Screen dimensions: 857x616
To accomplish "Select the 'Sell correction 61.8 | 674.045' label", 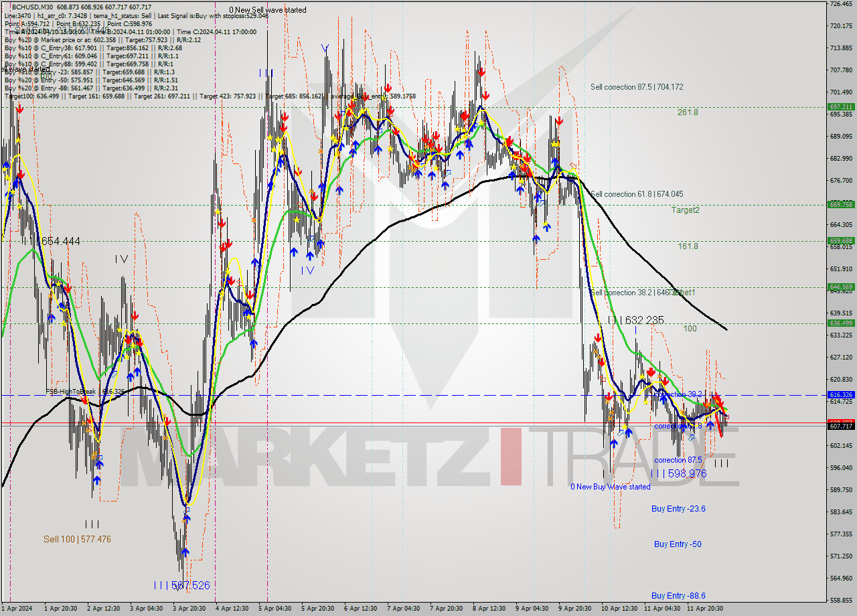I will [x=637, y=194].
